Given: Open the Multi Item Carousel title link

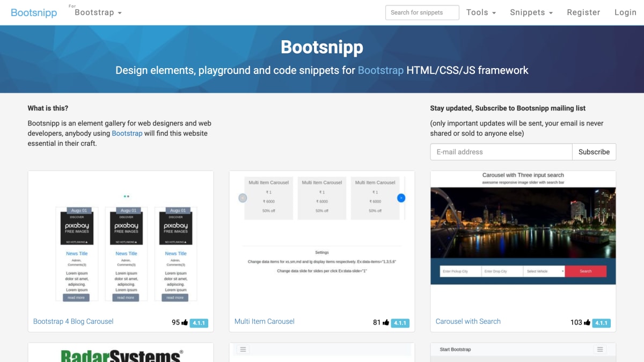Looking at the screenshot, I should pyautogui.click(x=265, y=321).
